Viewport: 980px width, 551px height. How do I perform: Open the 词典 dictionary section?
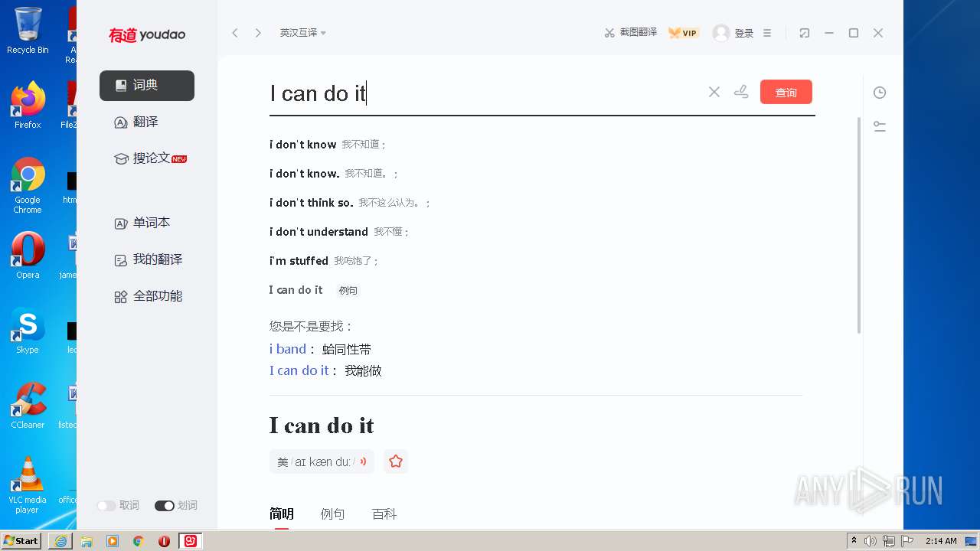point(147,86)
